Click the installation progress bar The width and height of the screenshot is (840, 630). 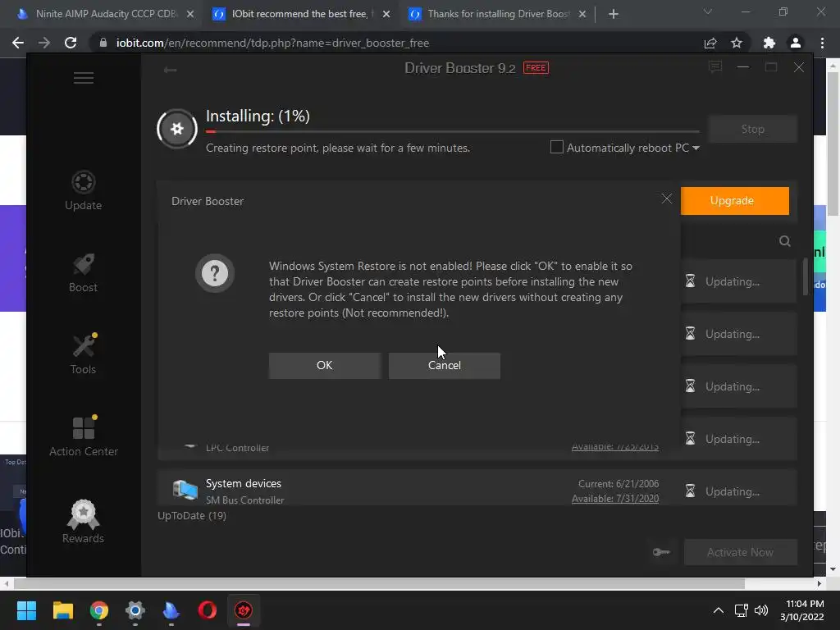coord(452,131)
